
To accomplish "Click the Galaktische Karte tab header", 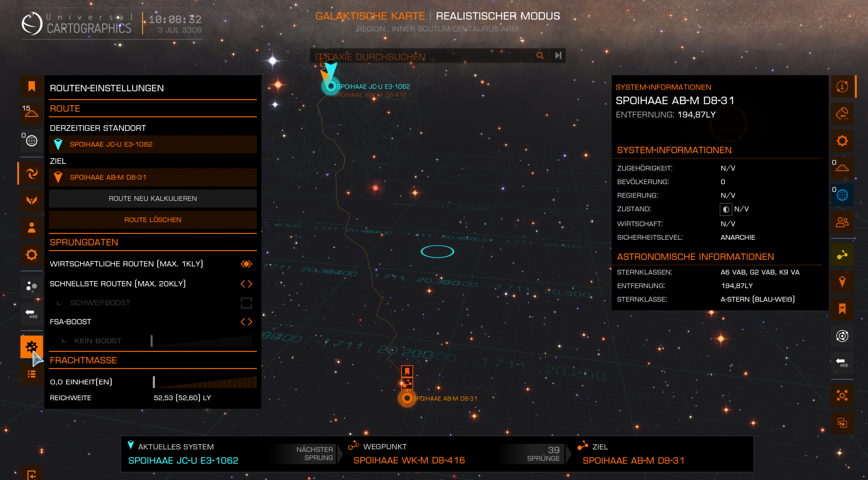I will click(370, 16).
